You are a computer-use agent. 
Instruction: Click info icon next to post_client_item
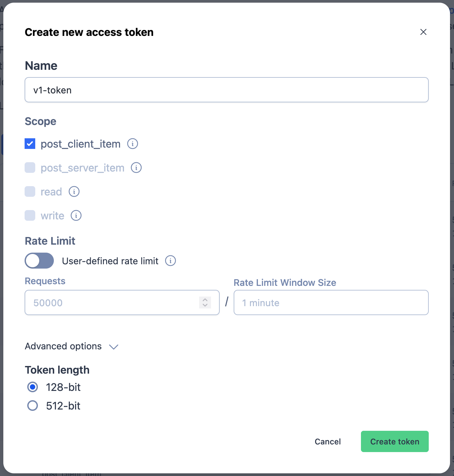point(133,144)
